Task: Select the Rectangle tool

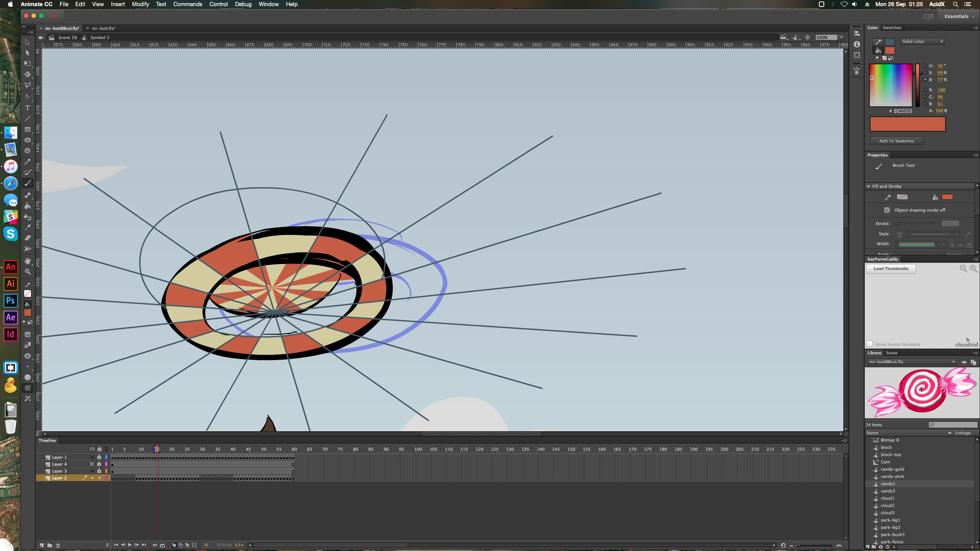Action: 27,129
